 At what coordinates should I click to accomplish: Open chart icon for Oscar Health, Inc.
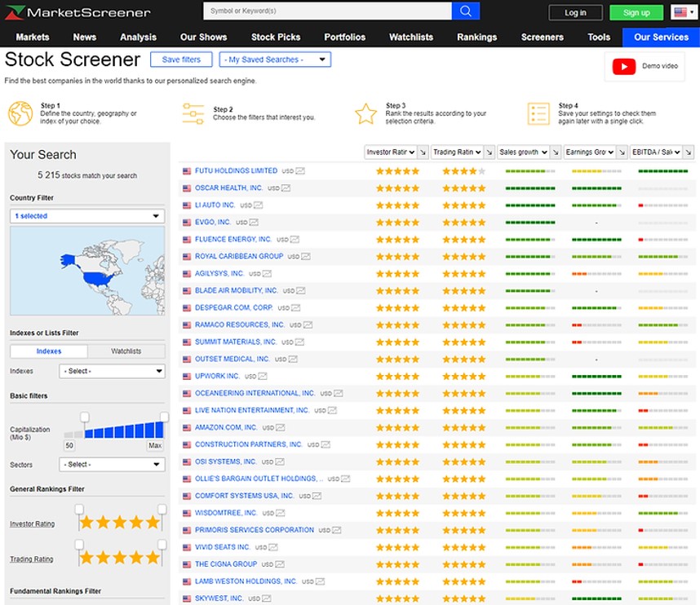pyautogui.click(x=286, y=188)
